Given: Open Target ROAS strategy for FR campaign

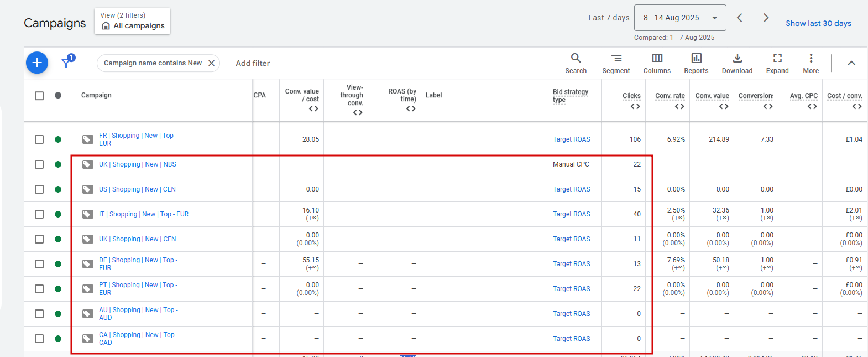Looking at the screenshot, I should pyautogui.click(x=572, y=139).
